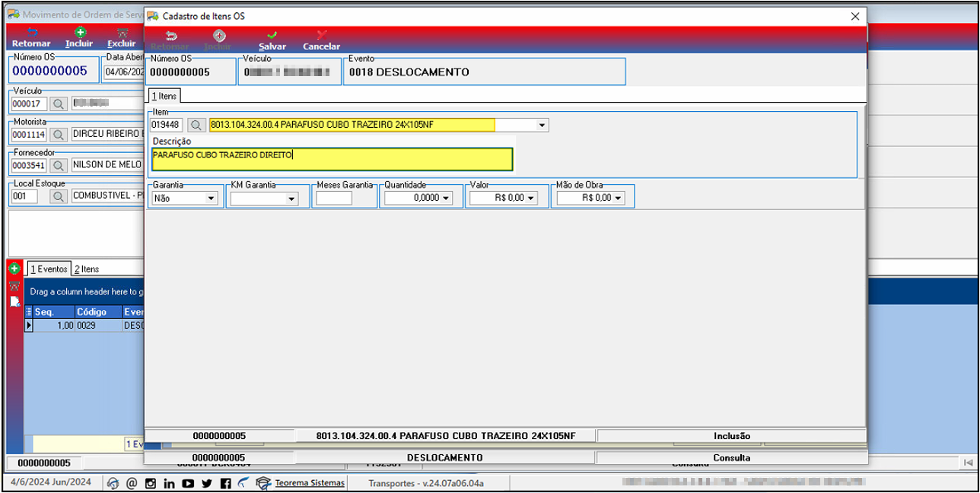Switch to the 1 Eventos tab in the background window

49,269
